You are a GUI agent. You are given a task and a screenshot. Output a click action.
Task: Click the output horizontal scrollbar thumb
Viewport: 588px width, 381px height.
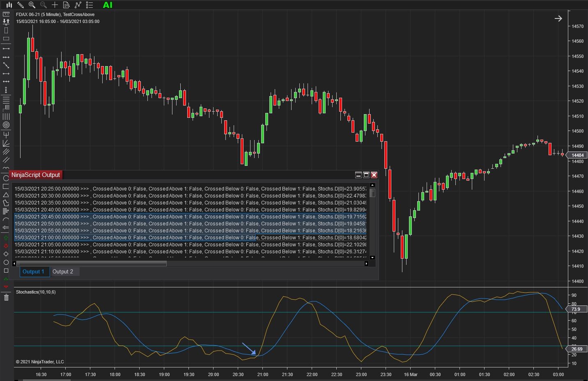coord(92,264)
